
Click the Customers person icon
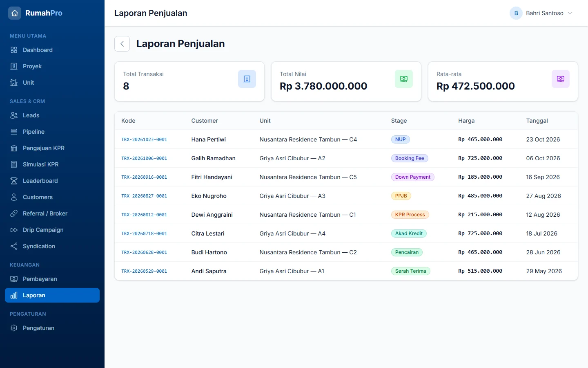pyautogui.click(x=14, y=197)
